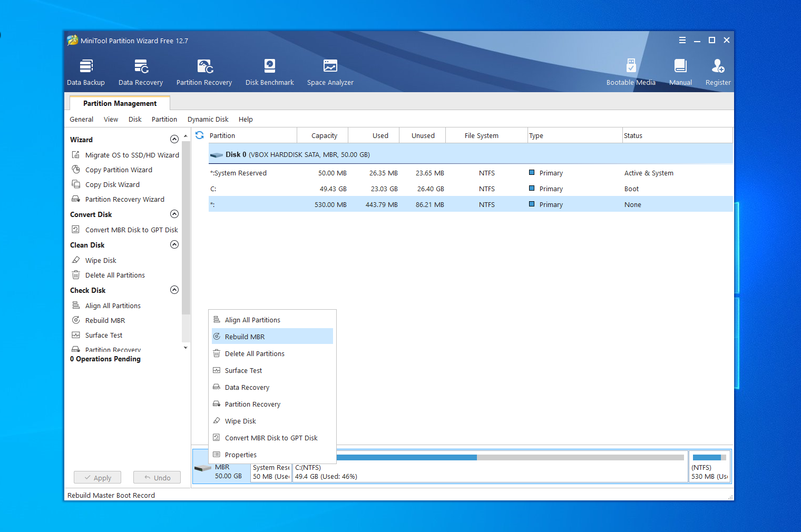Open the Data Backup tool
Image resolution: width=801 pixels, height=532 pixels.
point(86,72)
